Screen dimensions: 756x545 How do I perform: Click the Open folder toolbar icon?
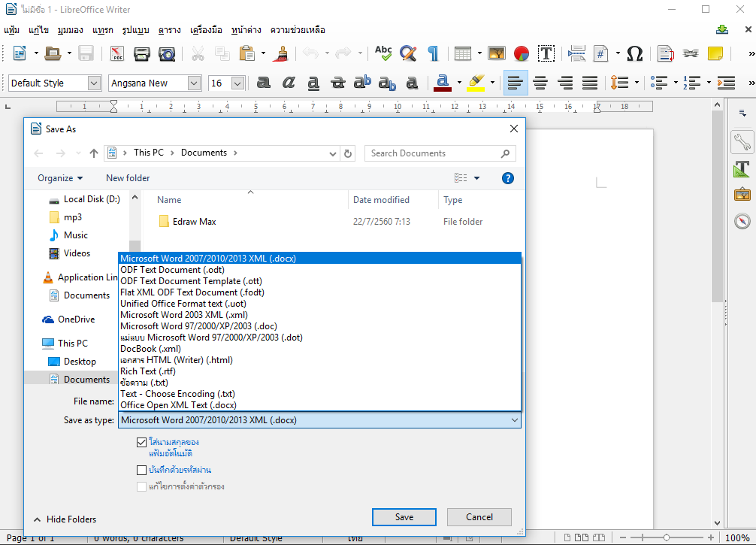[52, 53]
